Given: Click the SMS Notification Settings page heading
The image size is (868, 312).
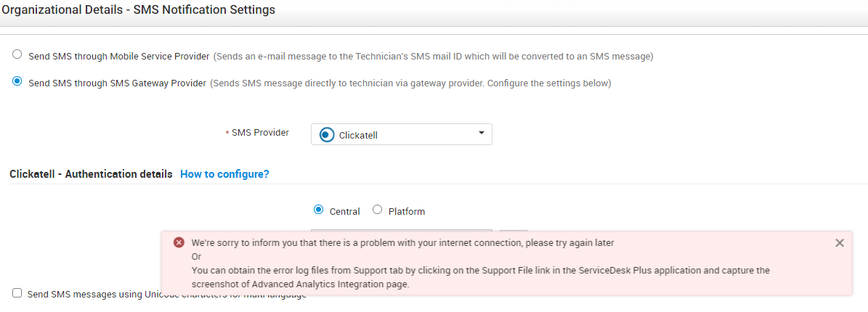Looking at the screenshot, I should 138,10.
